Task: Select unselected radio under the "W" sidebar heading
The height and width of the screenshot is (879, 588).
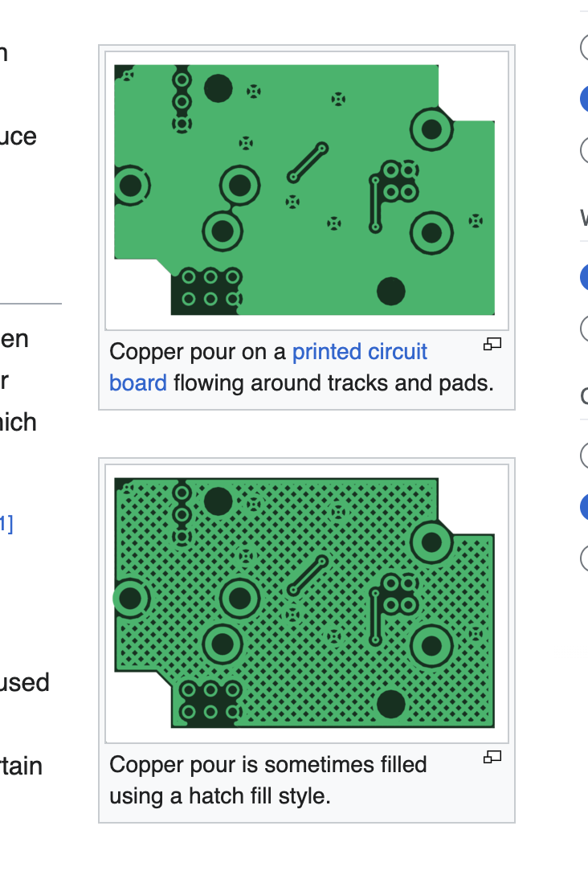Action: click(x=584, y=328)
